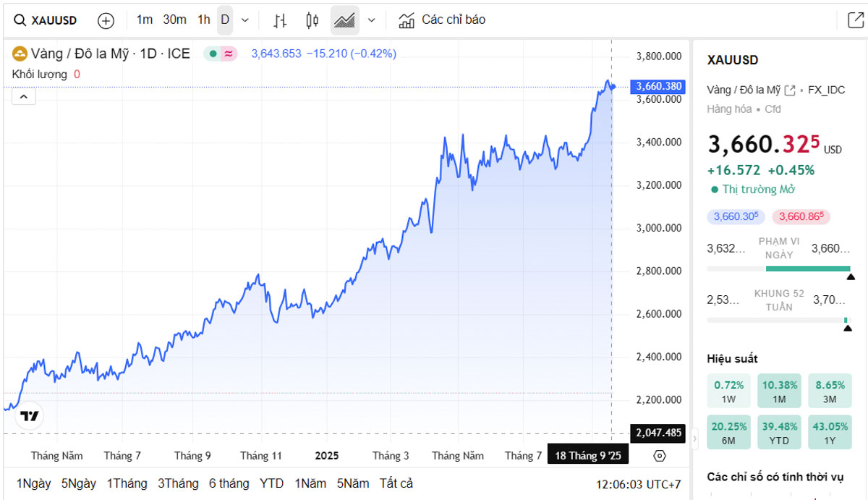Expand the chart style dropdown chevron

372,20
